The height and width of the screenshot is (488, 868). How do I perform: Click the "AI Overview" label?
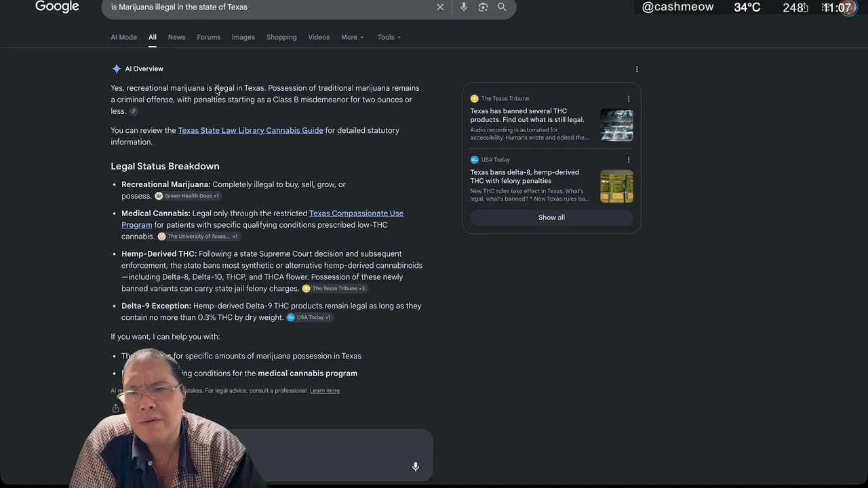(144, 69)
